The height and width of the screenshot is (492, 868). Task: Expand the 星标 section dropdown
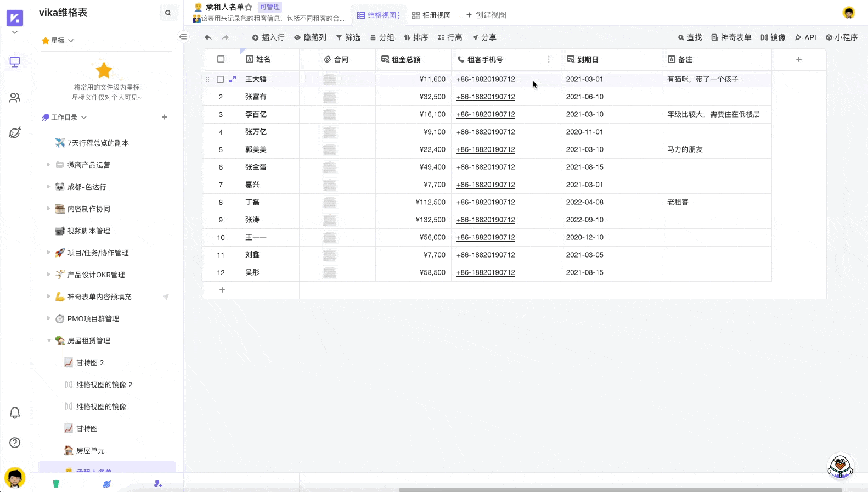[x=71, y=41]
